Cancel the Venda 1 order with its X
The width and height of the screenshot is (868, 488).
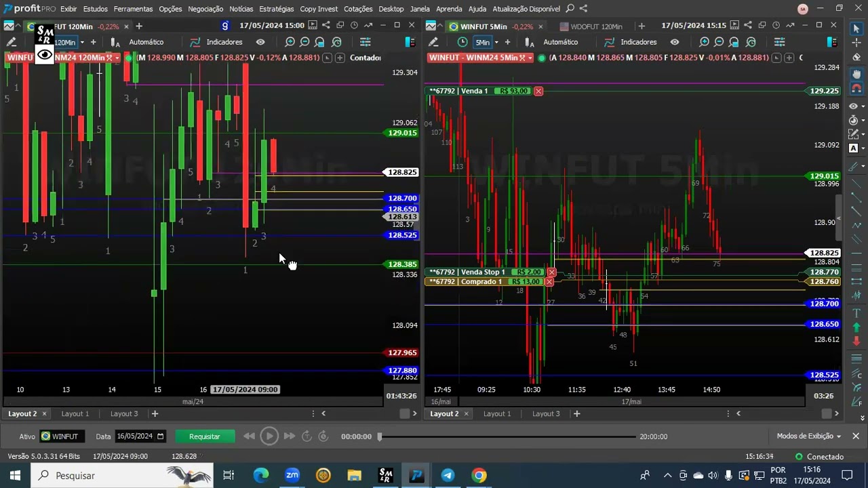pyautogui.click(x=538, y=91)
